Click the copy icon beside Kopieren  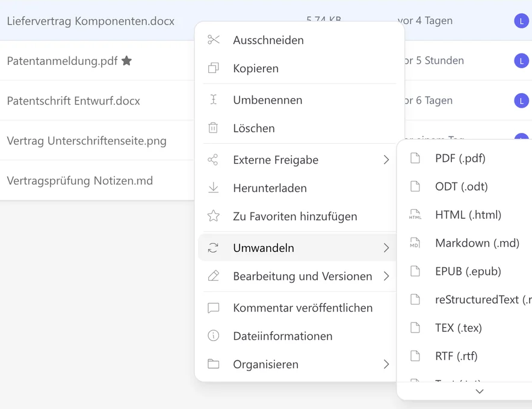214,68
